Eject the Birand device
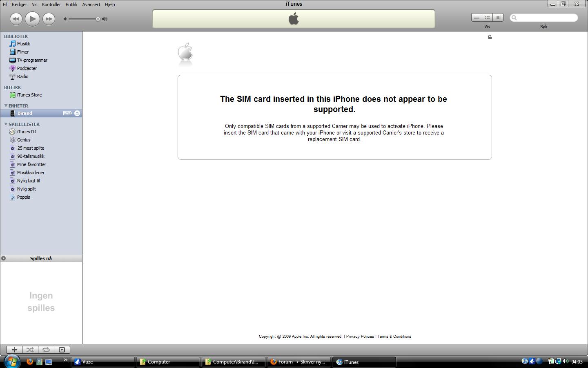This screenshot has width=588, height=368. coord(77,113)
